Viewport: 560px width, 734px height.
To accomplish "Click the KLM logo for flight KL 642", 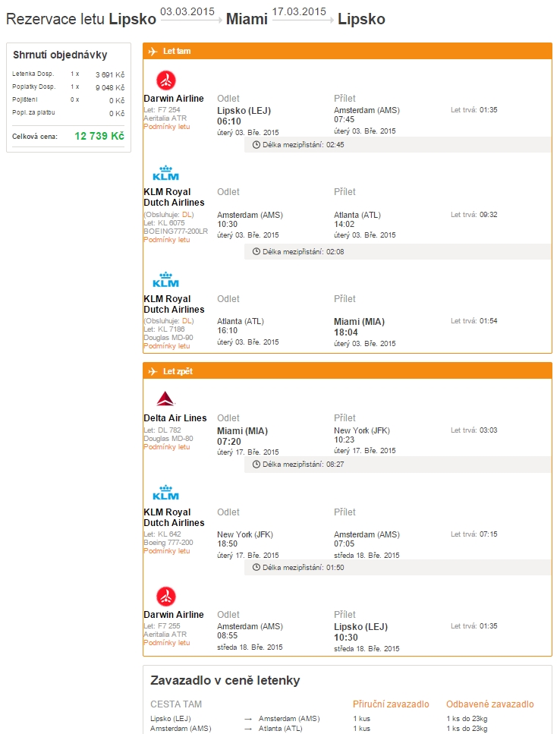I will (x=165, y=493).
